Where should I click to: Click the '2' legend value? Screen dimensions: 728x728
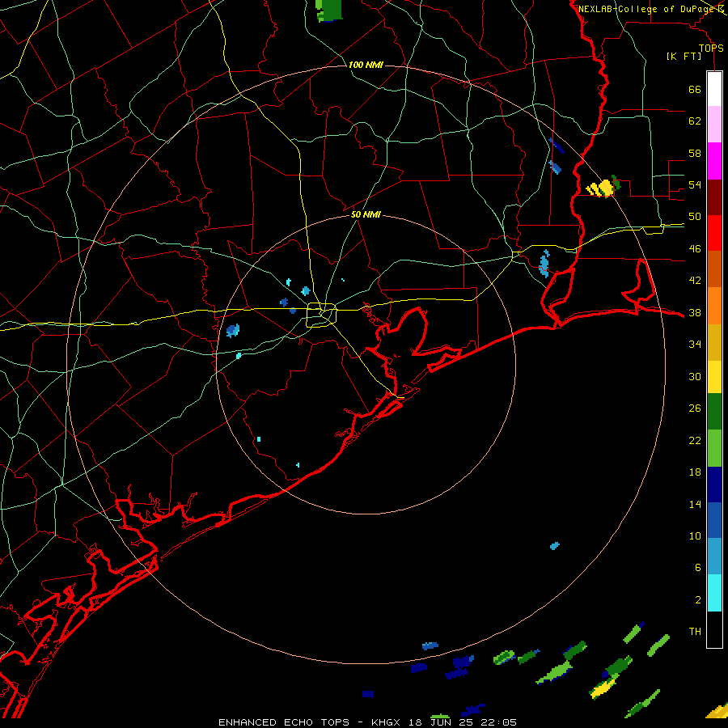coord(697,600)
